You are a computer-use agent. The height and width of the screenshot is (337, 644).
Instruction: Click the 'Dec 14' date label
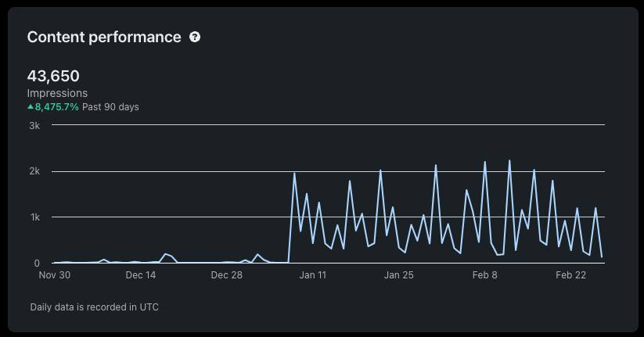[141, 275]
